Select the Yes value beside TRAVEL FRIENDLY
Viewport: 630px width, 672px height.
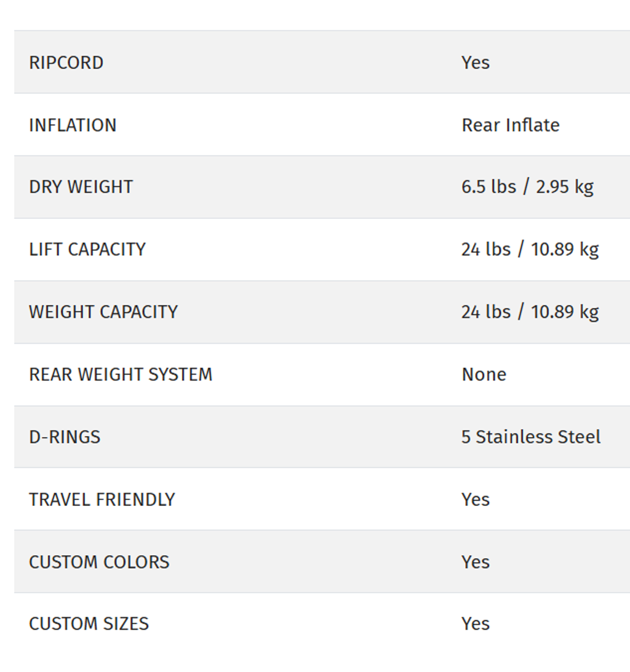point(476,499)
